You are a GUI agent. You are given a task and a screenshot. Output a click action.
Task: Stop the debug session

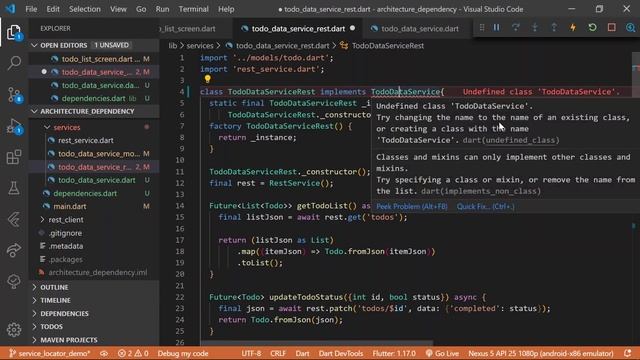pos(611,28)
